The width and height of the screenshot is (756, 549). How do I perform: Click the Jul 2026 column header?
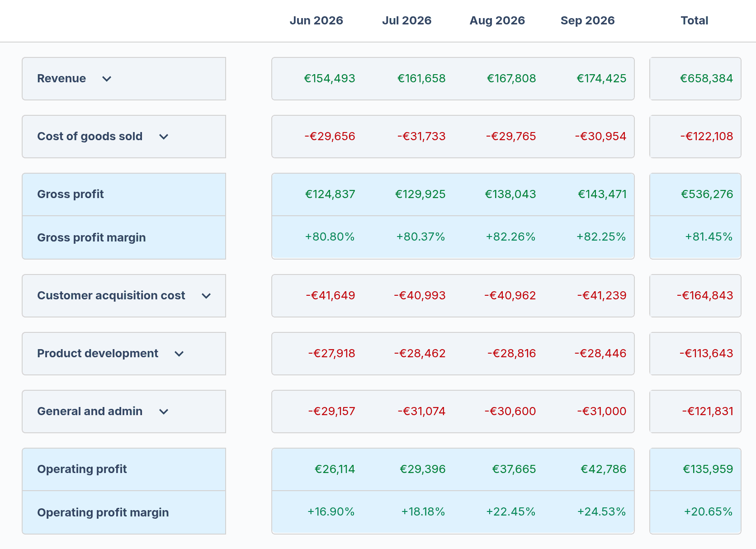coord(407,20)
